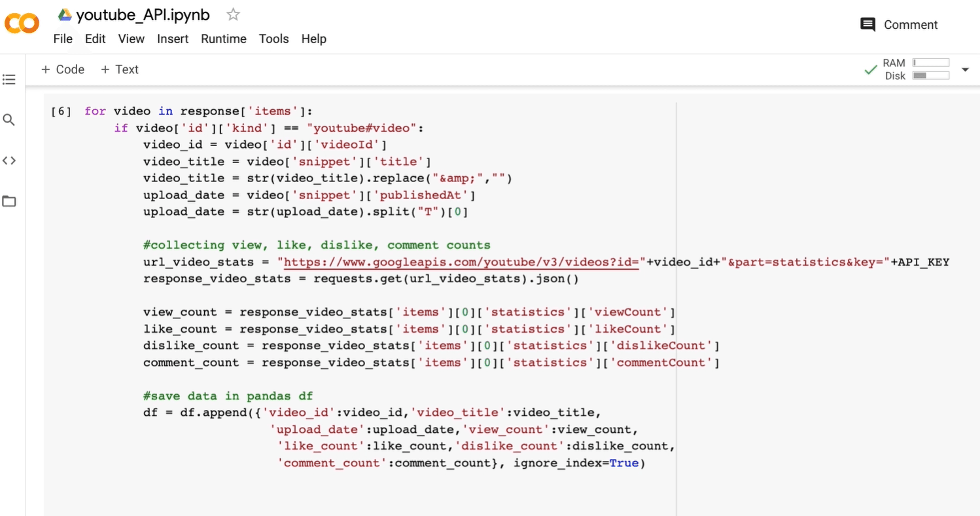Expand the RAM and Disk resources dropdown

tap(965, 69)
